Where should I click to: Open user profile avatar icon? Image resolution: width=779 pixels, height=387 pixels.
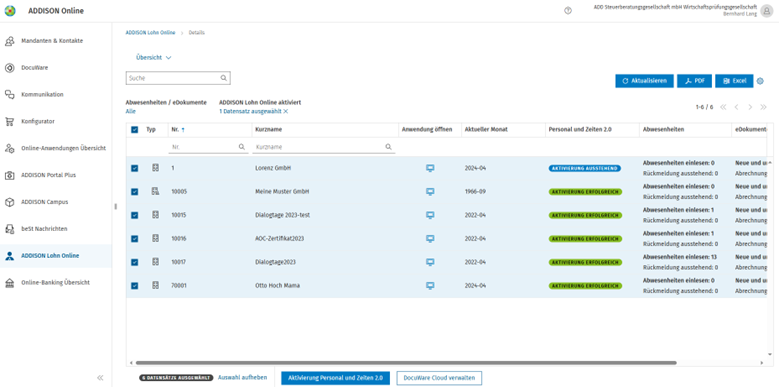click(x=767, y=11)
